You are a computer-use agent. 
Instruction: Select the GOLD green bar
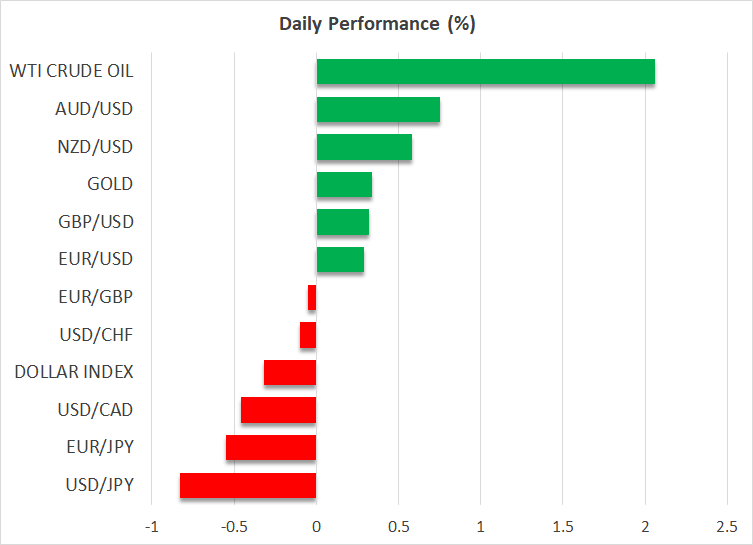pyautogui.click(x=344, y=185)
